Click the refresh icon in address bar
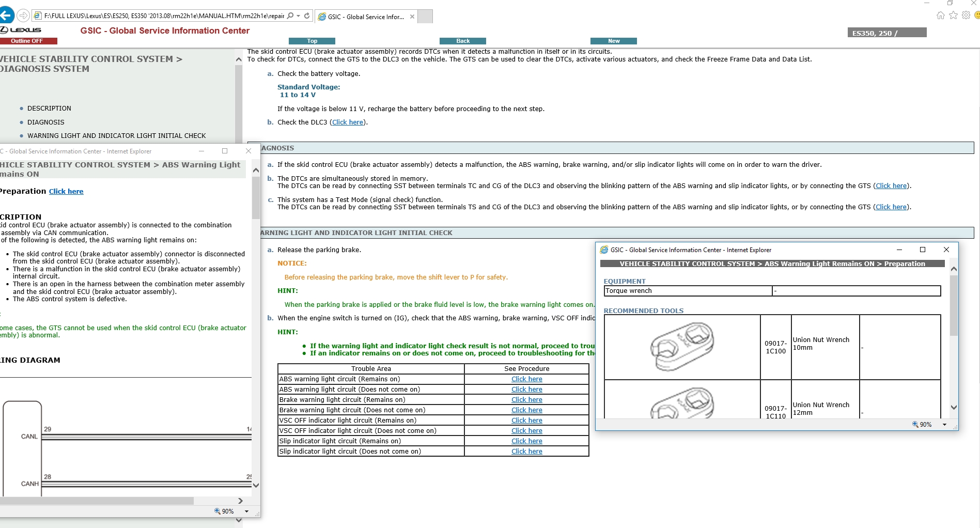The height and width of the screenshot is (528, 980). pos(307,15)
